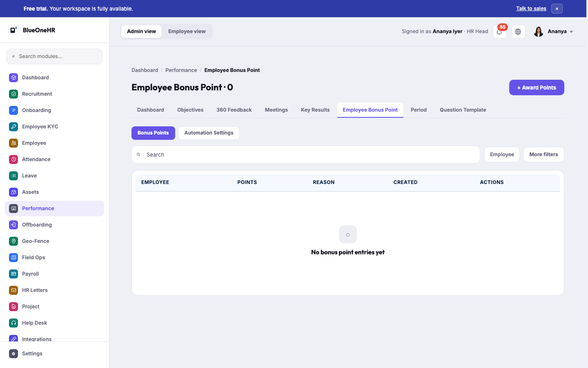Open the Employee module icon
The image size is (588, 368).
tap(13, 143)
